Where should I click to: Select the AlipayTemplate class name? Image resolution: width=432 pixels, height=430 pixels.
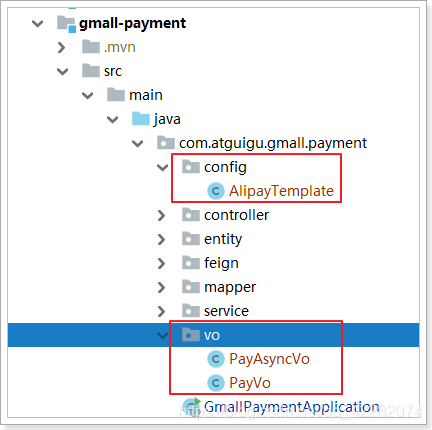pyautogui.click(x=281, y=191)
